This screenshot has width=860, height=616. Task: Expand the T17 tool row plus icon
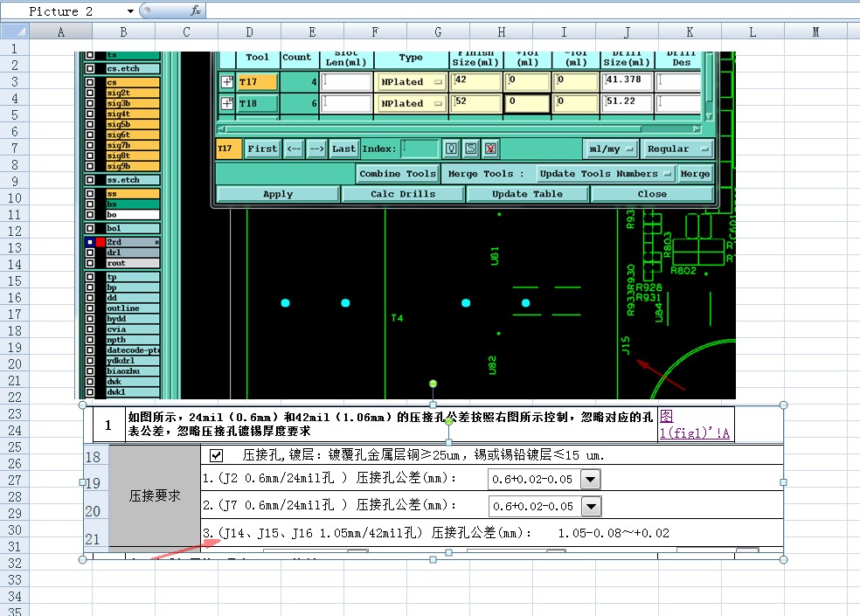pos(226,82)
